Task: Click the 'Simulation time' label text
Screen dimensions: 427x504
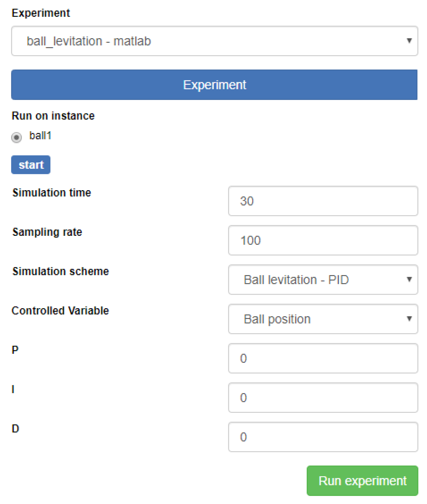Action: 52,193
